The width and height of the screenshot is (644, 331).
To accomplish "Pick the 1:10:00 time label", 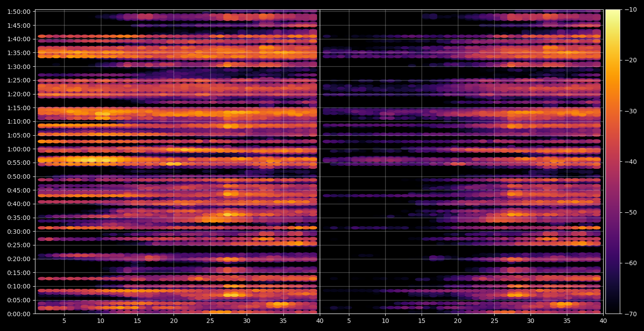I will coord(19,121).
